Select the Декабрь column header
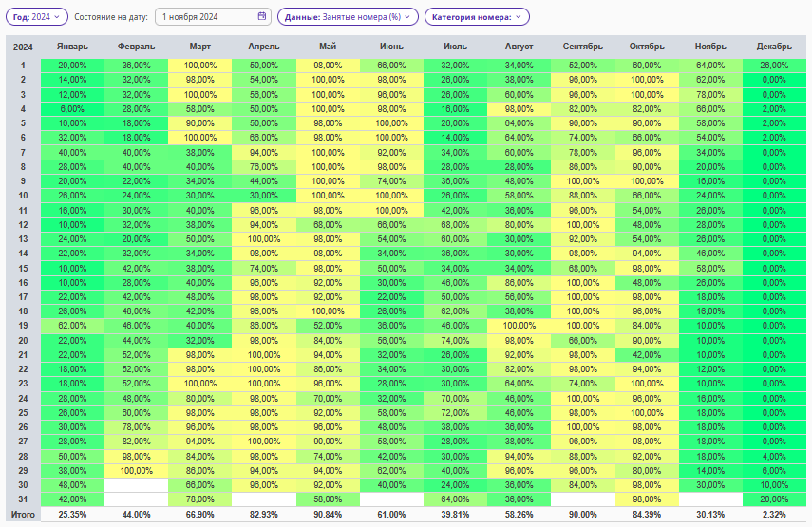Viewport: 812px width, 527px height. 774,47
